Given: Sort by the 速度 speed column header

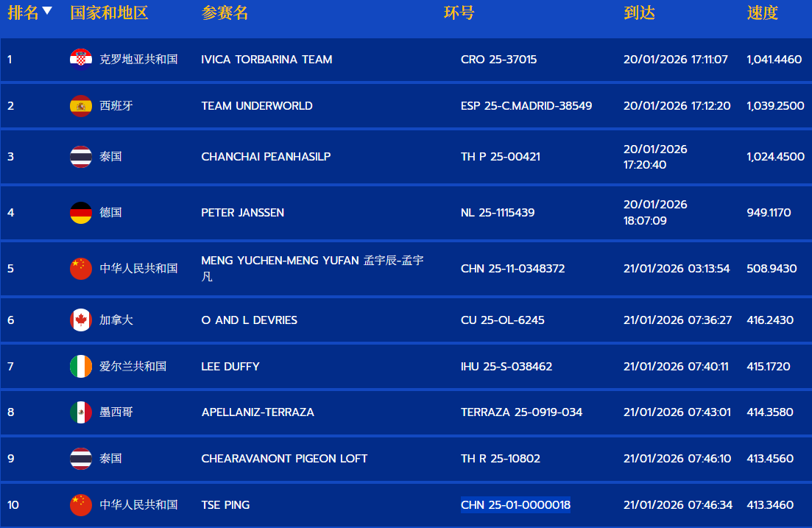Looking at the screenshot, I should coord(762,13).
